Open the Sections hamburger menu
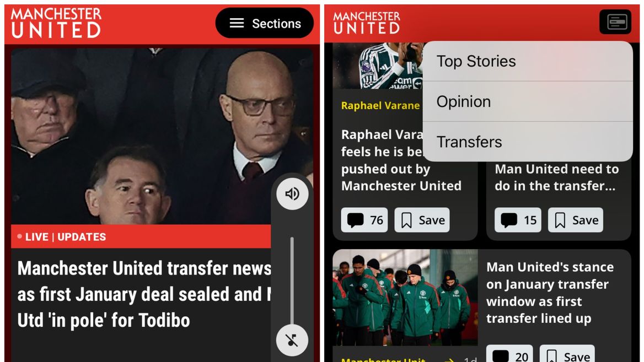The width and height of the screenshot is (644, 362). coord(264,23)
